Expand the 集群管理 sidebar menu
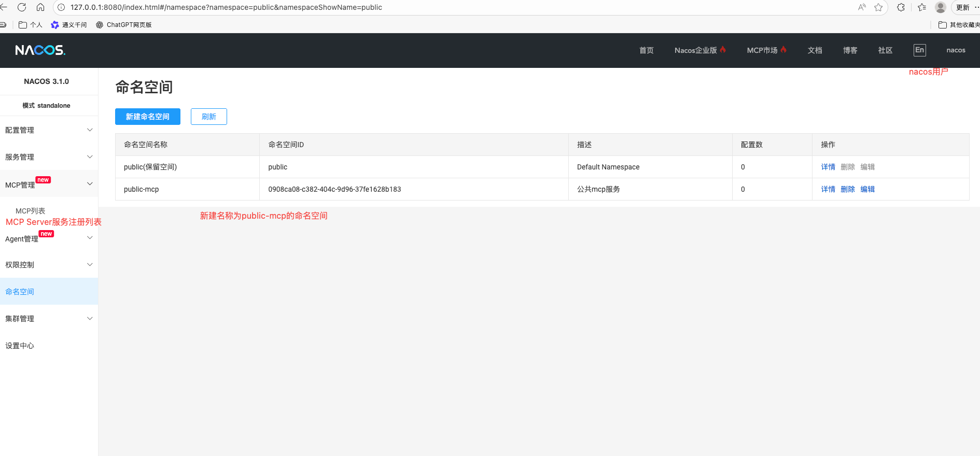 49,319
